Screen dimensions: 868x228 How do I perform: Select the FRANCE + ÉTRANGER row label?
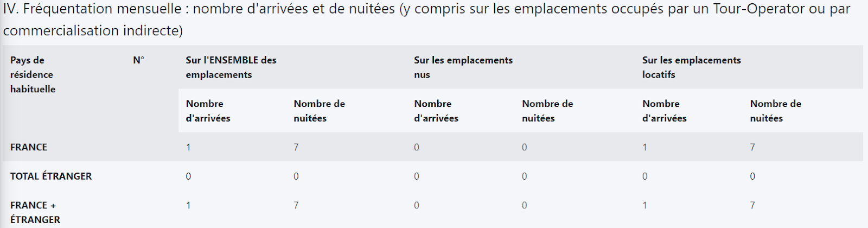point(35,212)
